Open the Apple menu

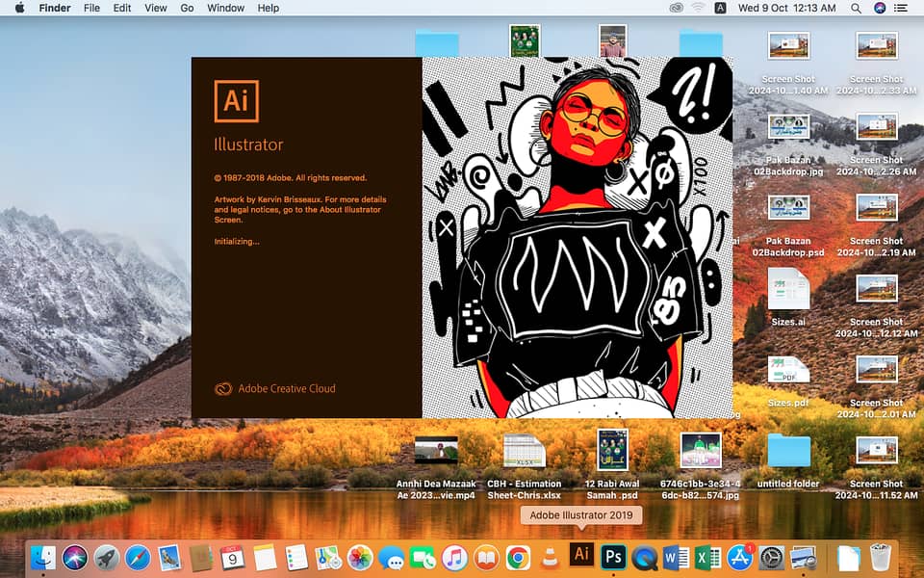19,8
